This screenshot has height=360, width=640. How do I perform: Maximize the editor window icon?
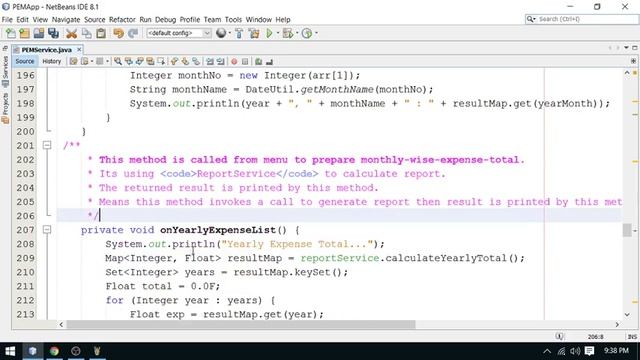click(x=635, y=48)
